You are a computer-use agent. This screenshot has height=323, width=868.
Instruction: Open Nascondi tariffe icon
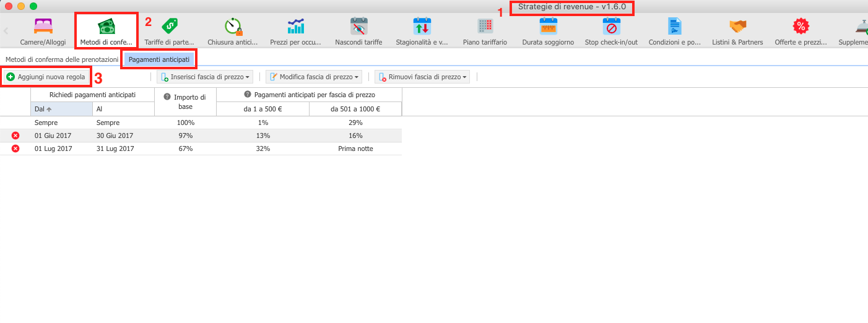[359, 26]
